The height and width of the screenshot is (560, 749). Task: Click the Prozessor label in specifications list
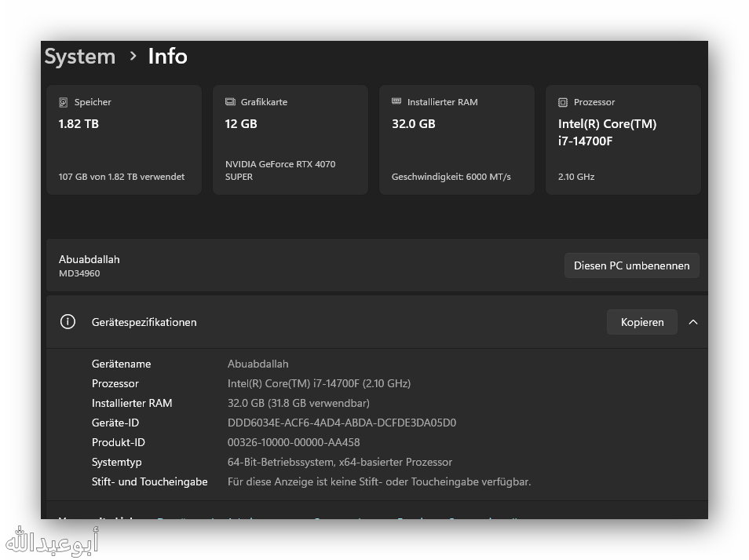(x=115, y=383)
